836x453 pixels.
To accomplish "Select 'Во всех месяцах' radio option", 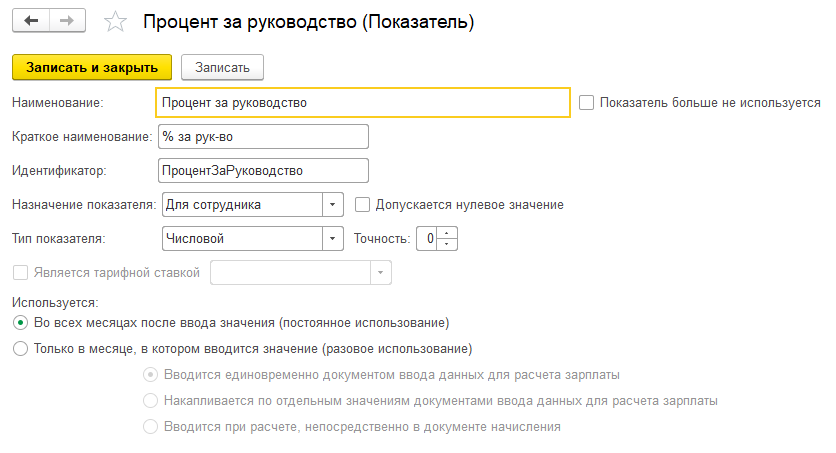I will click(x=20, y=323).
